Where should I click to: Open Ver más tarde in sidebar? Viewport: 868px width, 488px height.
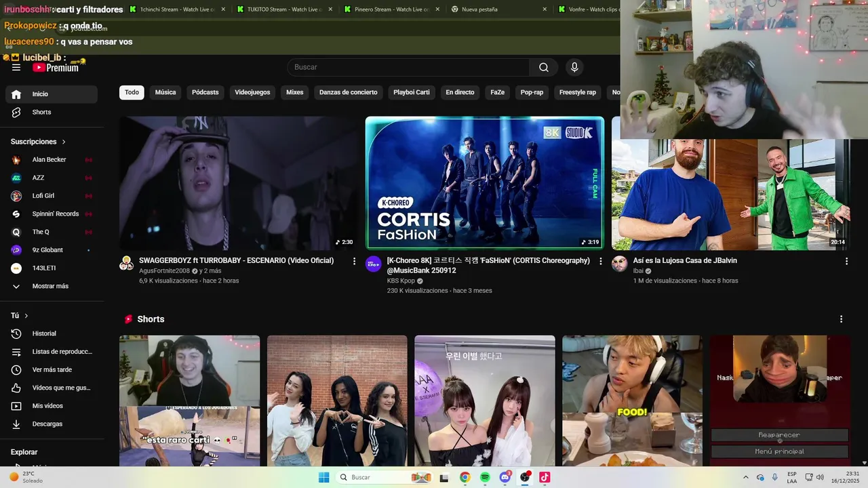52,369
